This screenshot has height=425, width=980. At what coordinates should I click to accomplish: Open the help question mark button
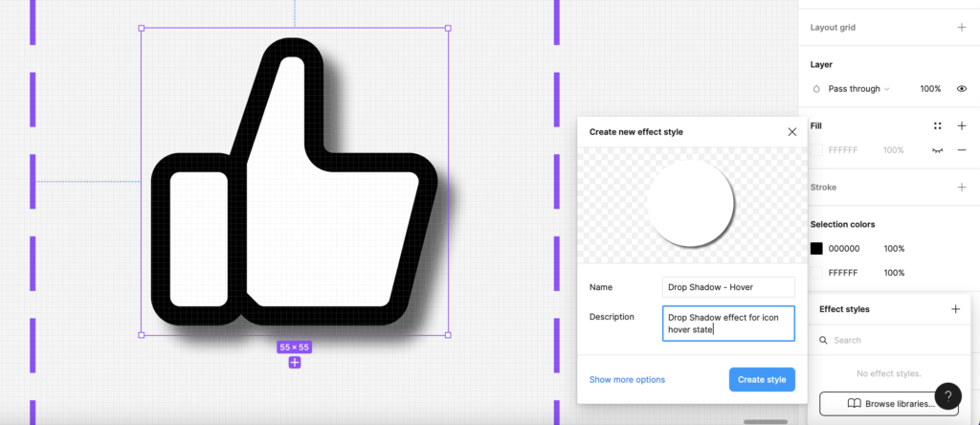click(948, 395)
